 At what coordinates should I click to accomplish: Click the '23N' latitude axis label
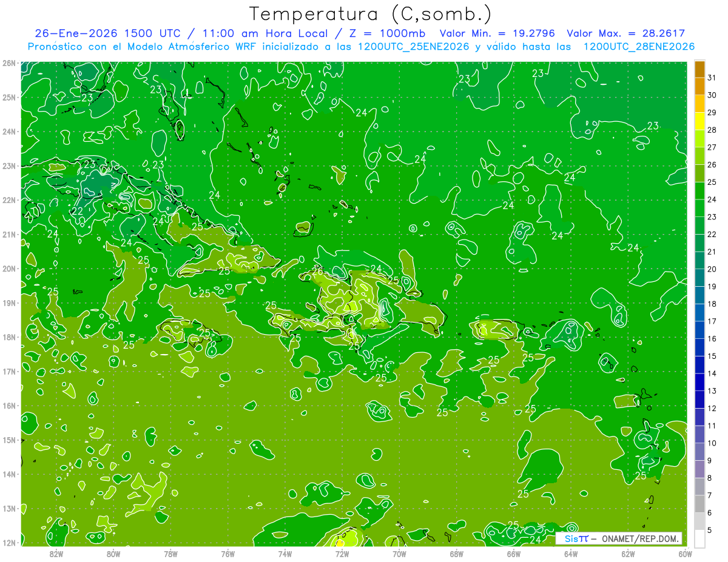[x=9, y=166]
